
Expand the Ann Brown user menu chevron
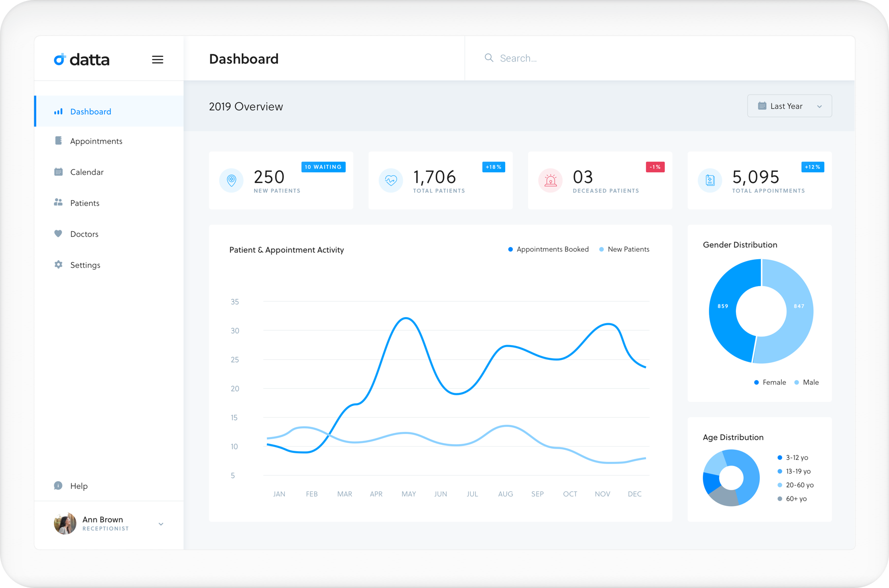coord(161,524)
